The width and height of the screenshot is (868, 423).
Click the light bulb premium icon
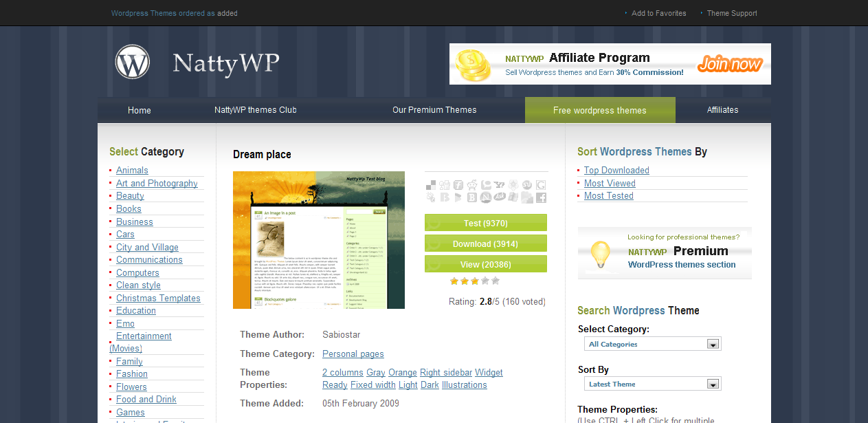tap(601, 254)
